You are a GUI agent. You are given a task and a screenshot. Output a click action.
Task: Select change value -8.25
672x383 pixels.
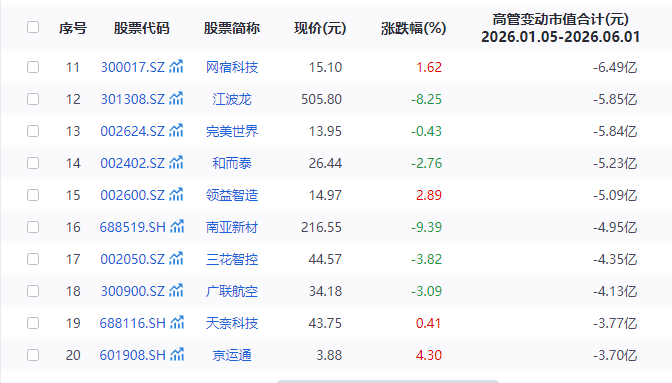pos(426,99)
